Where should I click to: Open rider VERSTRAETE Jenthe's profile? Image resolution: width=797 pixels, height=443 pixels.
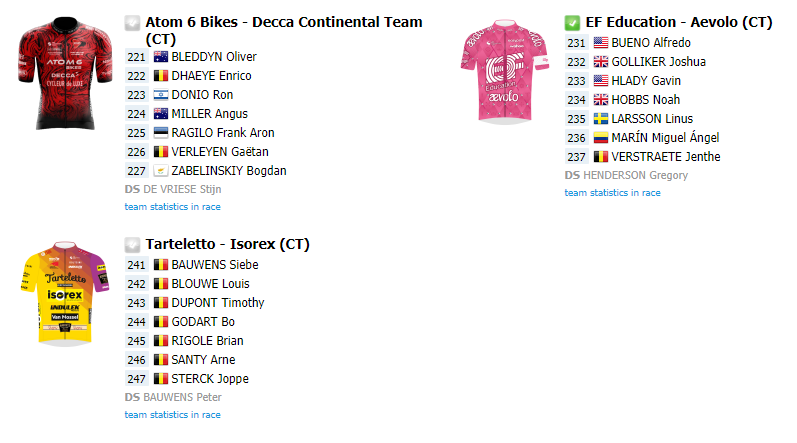point(666,157)
